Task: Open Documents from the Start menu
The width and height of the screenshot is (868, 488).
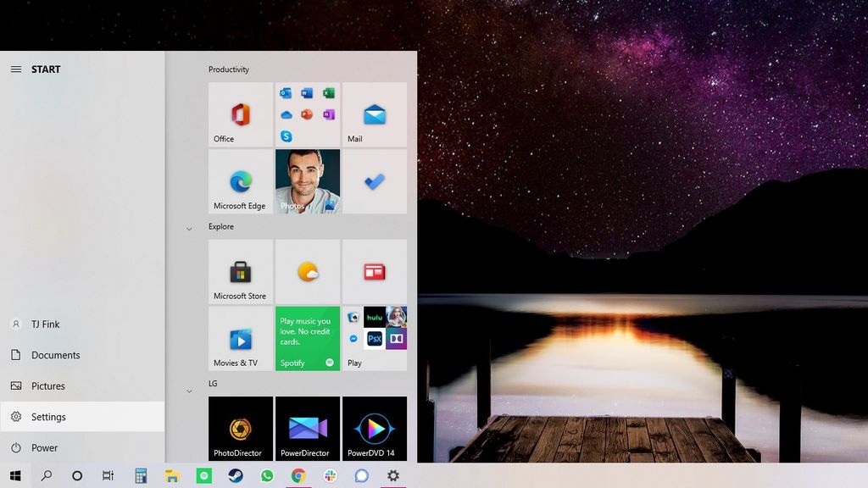Action: point(56,354)
